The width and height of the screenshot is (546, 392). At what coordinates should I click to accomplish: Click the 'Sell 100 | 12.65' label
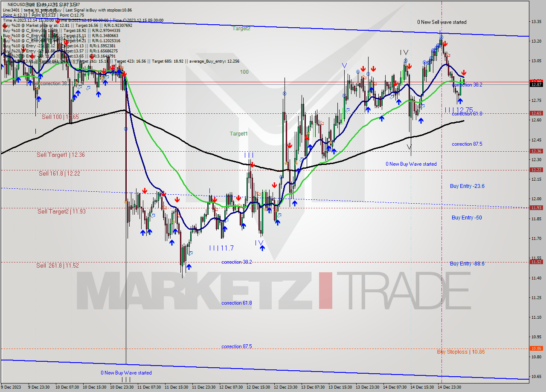pyautogui.click(x=60, y=117)
